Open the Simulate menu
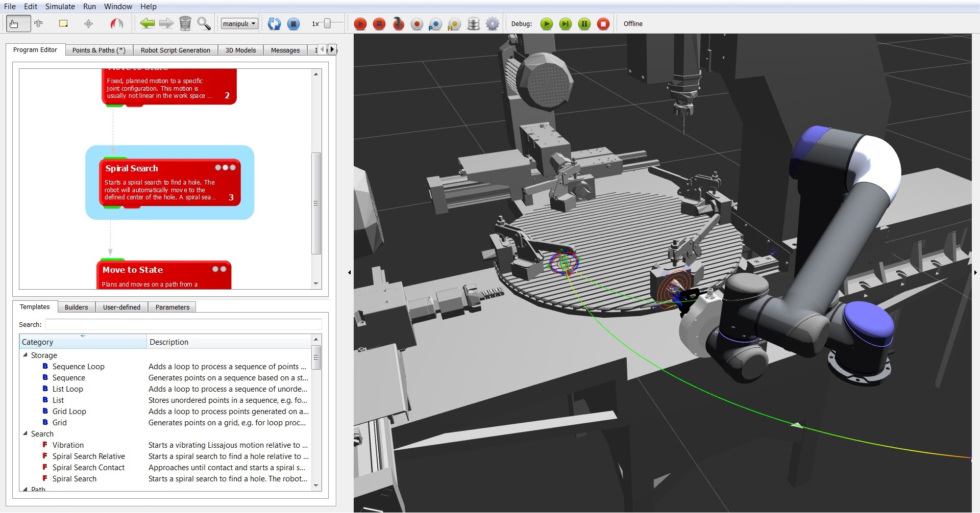This screenshot has width=980, height=513. (60, 7)
